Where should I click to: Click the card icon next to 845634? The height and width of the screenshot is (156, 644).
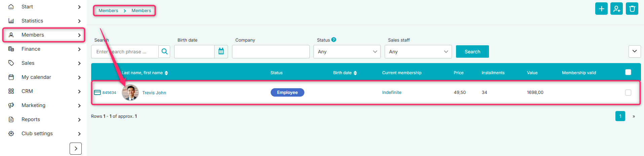point(97,93)
